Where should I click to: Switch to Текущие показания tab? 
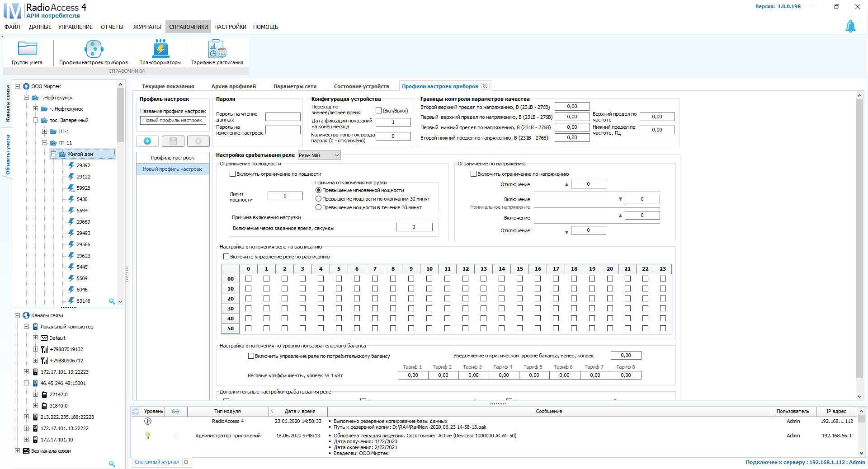[x=168, y=86]
